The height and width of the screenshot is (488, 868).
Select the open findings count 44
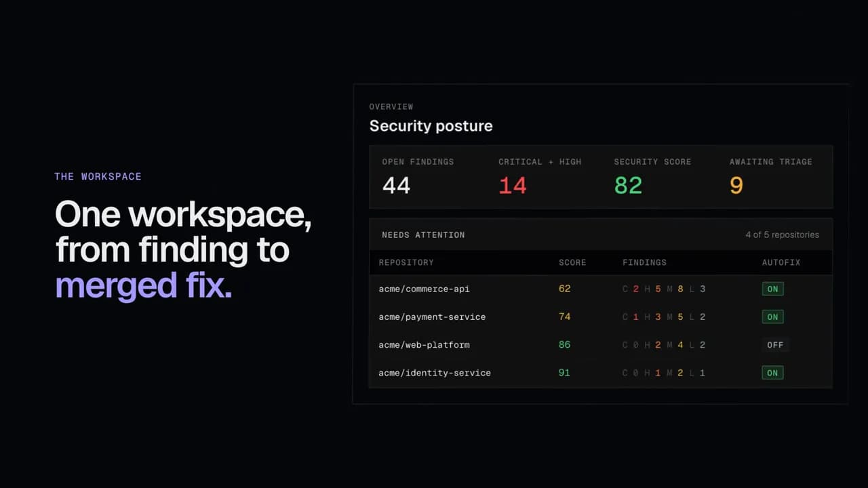396,185
